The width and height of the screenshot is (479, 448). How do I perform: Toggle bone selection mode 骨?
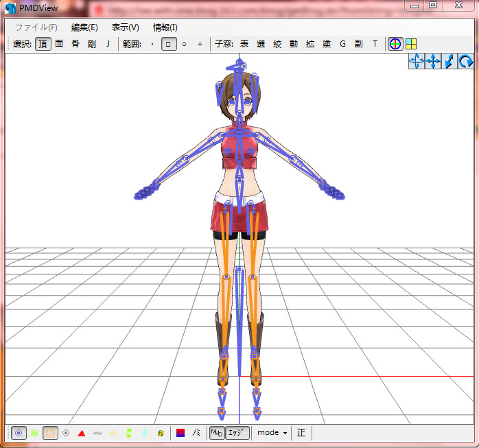75,44
